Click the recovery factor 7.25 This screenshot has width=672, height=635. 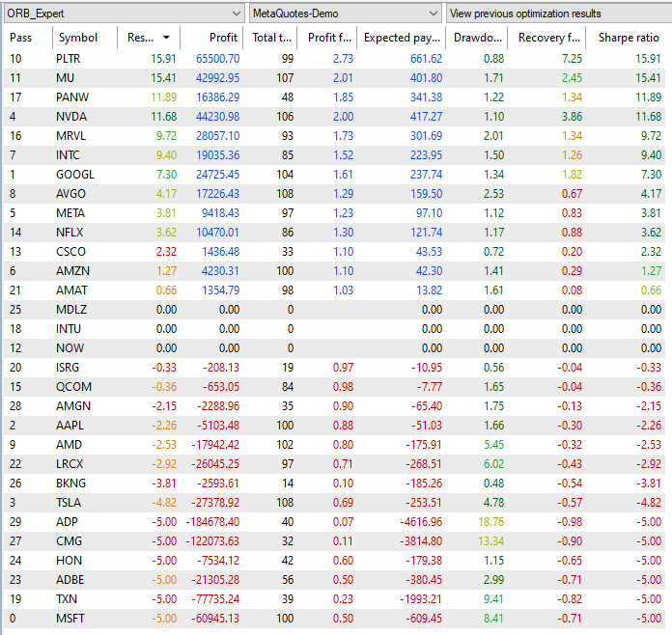pos(573,58)
